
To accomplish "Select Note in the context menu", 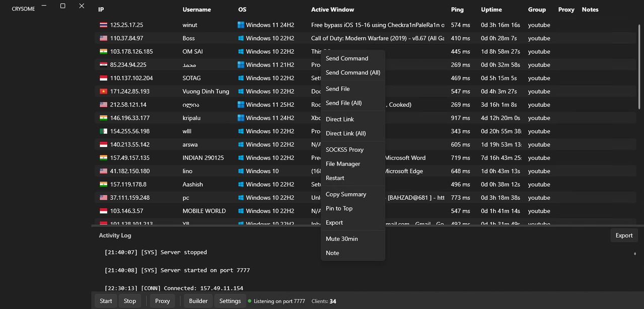I will point(353,253).
